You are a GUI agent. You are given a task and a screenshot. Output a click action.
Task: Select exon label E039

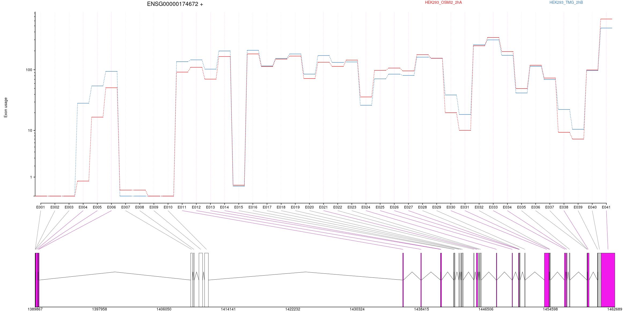[578, 207]
